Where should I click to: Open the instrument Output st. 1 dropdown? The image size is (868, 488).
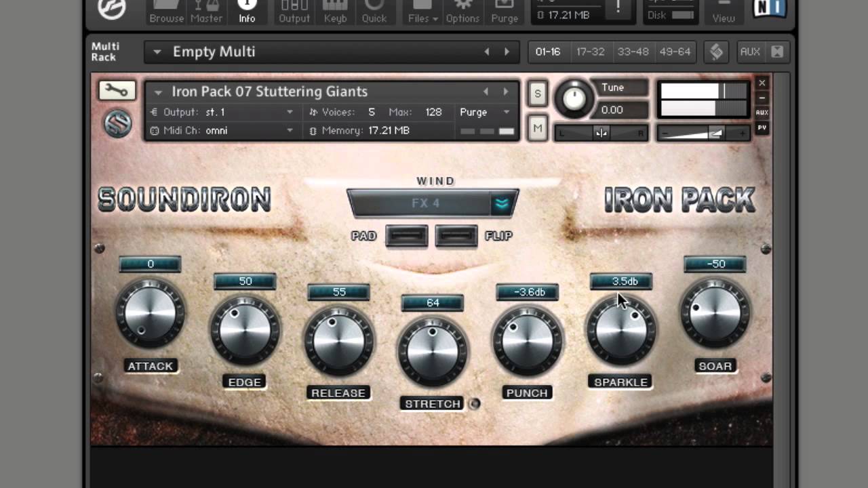coord(222,112)
